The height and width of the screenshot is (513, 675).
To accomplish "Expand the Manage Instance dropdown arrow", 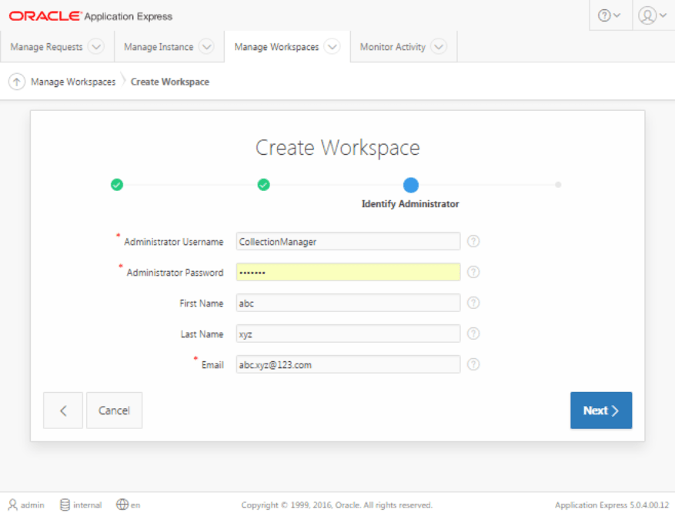I will pyautogui.click(x=207, y=46).
